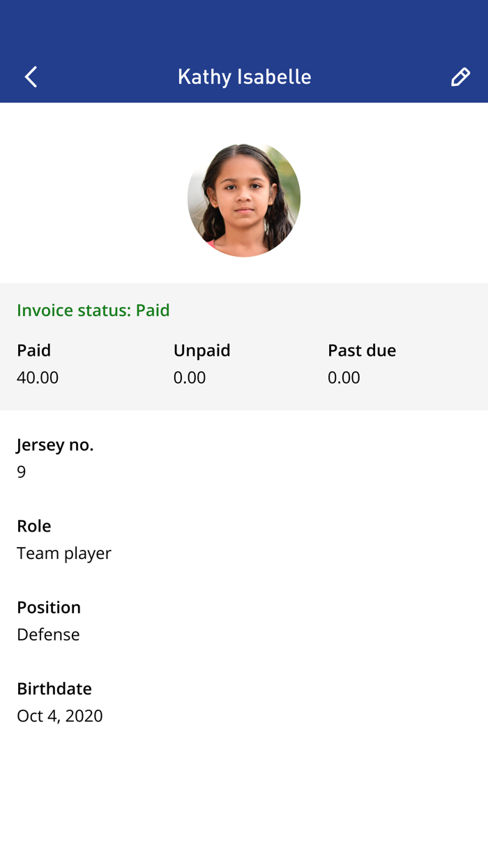Select the 40.00 paid amount
The width and height of the screenshot is (488, 868).
(38, 377)
